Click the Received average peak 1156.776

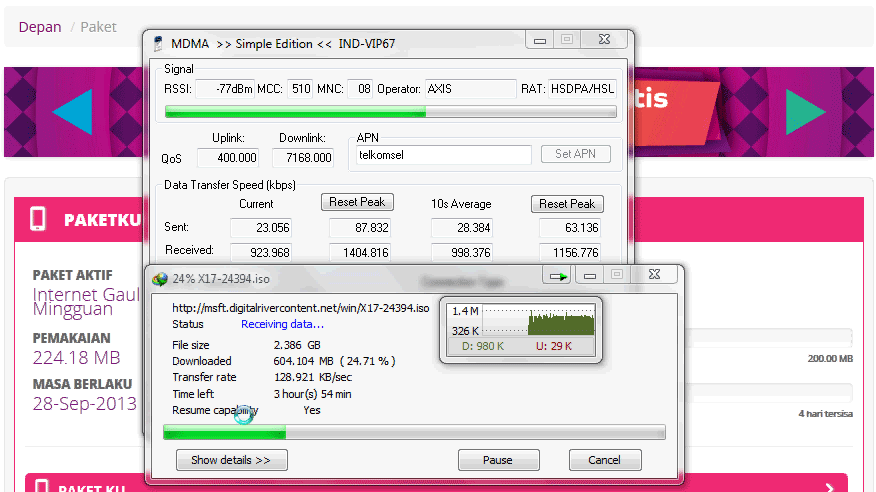[x=569, y=252]
